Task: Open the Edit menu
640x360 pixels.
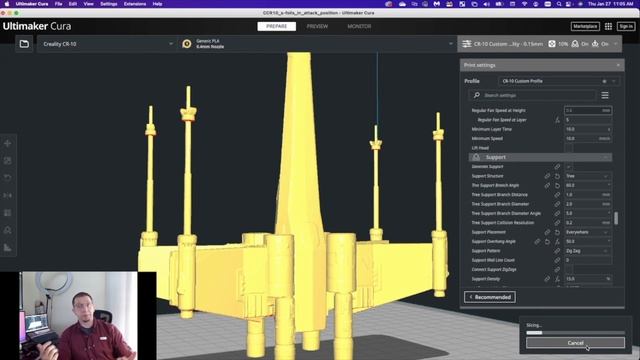Action: 73,4
